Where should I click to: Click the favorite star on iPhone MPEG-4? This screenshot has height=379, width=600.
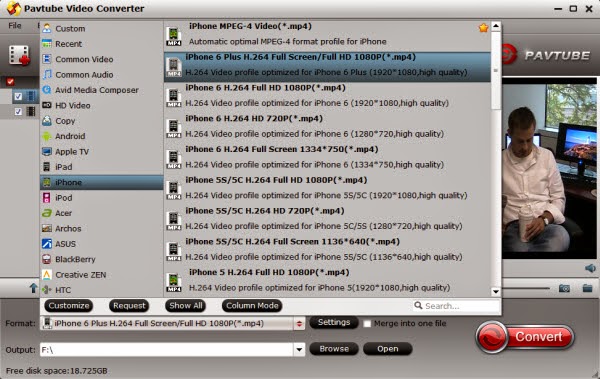point(483,28)
